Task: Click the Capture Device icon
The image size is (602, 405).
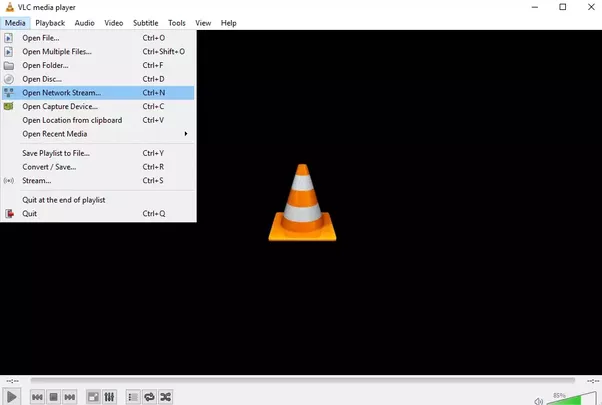Action: [8, 106]
